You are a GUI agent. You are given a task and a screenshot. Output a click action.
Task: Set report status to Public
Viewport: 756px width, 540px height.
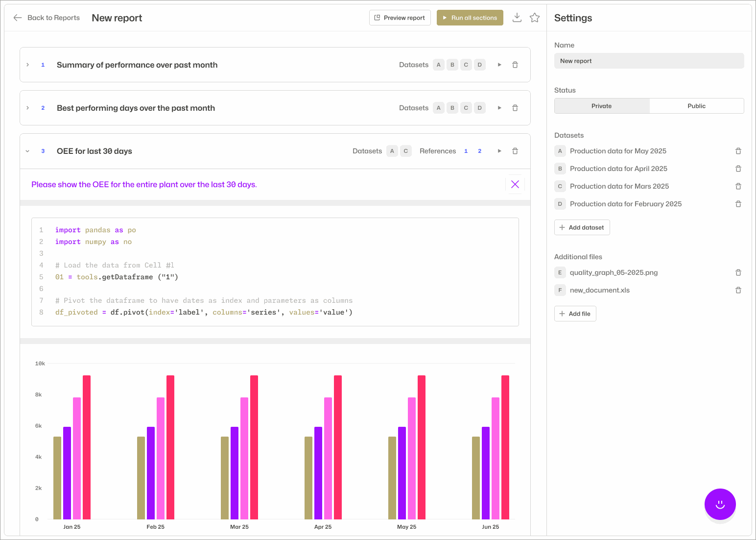click(x=697, y=106)
